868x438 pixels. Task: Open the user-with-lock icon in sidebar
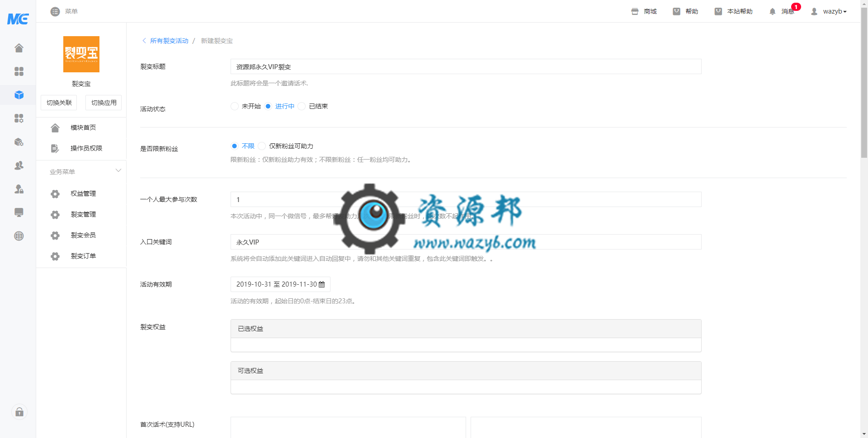click(x=19, y=189)
